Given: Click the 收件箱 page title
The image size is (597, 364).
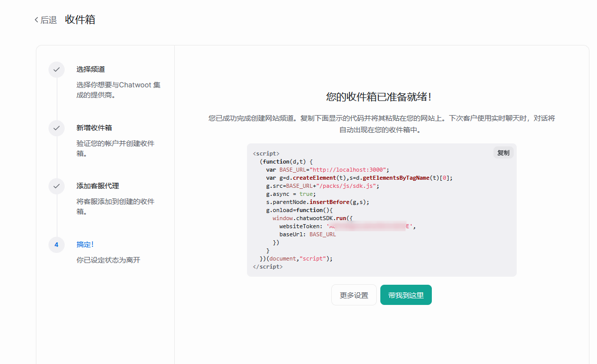Looking at the screenshot, I should (80, 20).
